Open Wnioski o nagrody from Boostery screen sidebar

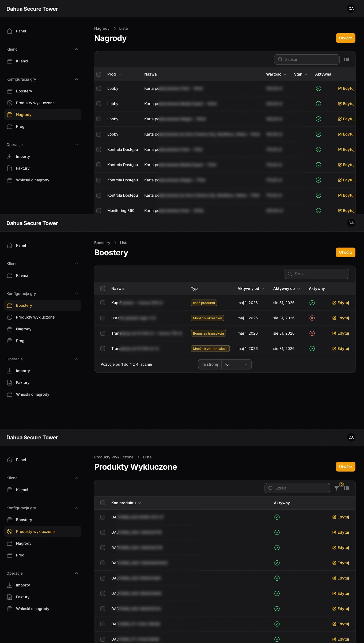(43, 394)
